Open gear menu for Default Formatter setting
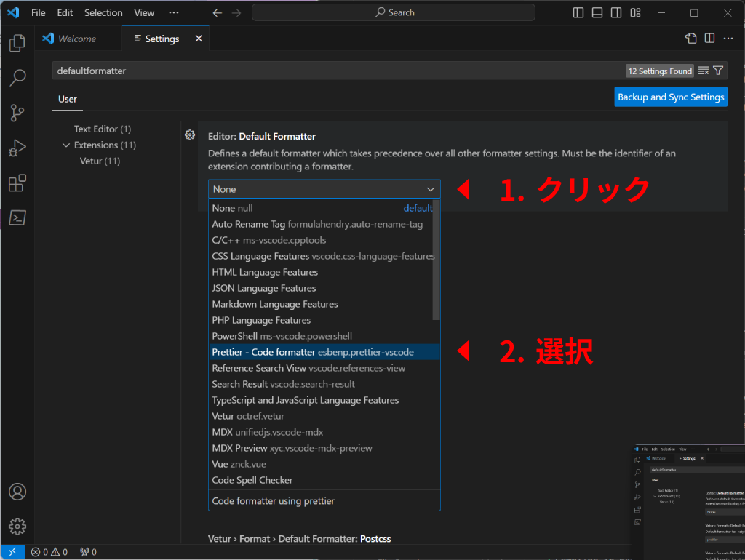Viewport: 745px width, 560px height. coord(190,135)
